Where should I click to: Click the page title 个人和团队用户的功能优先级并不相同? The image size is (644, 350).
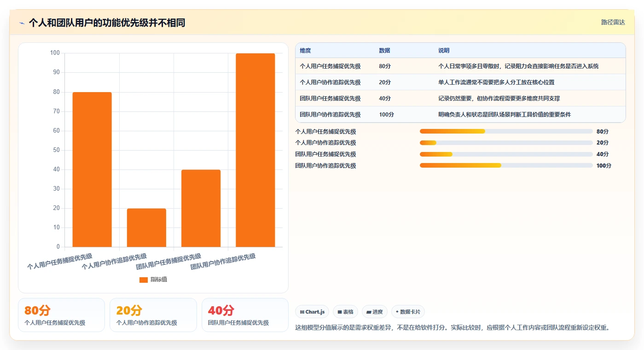click(x=107, y=23)
